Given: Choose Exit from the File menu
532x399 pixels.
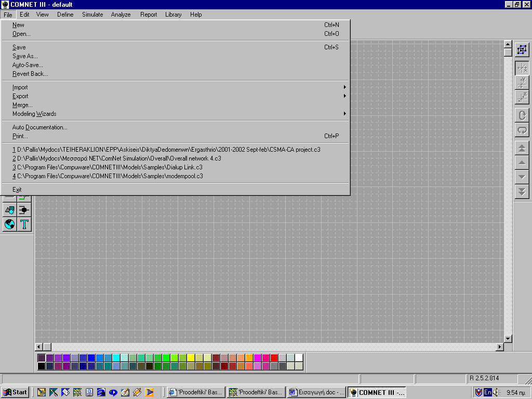Looking at the screenshot, I should click(x=176, y=189).
